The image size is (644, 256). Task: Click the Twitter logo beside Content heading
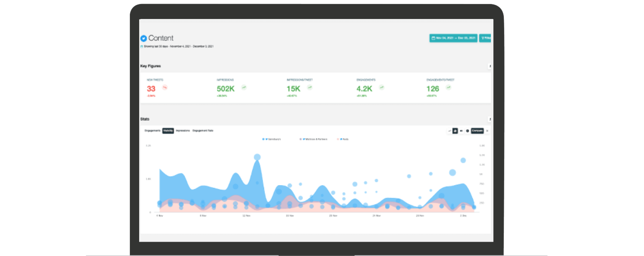click(x=143, y=38)
